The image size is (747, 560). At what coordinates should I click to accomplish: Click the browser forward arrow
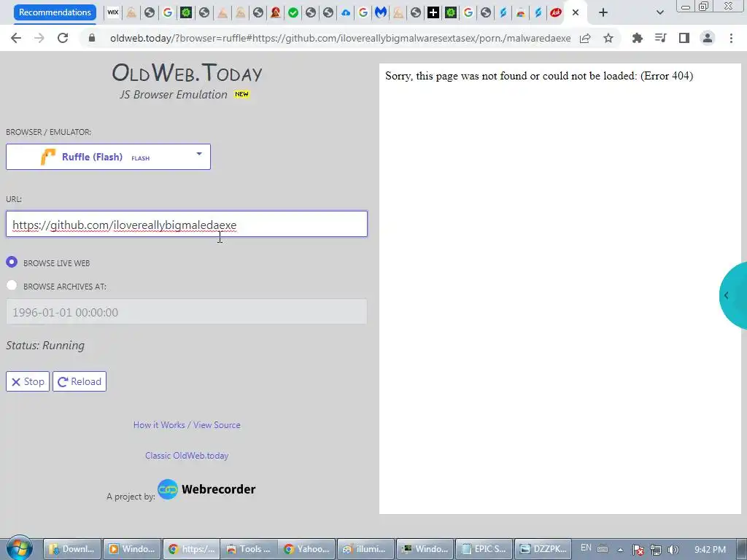click(x=39, y=38)
